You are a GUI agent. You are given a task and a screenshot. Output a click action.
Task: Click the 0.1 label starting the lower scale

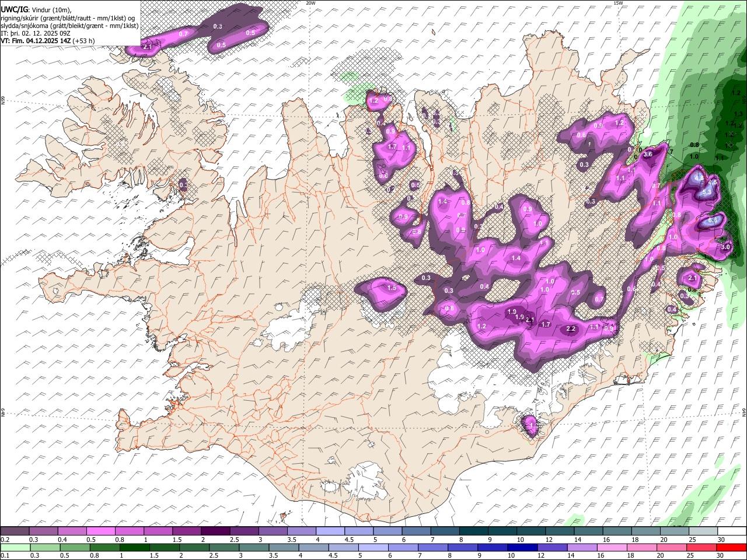click(5, 555)
